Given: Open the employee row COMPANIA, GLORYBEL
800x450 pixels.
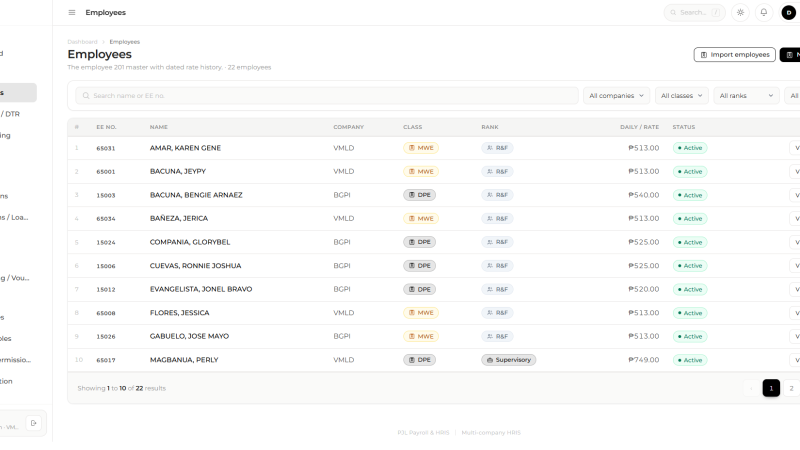Looking at the screenshot, I should pyautogui.click(x=434, y=242).
